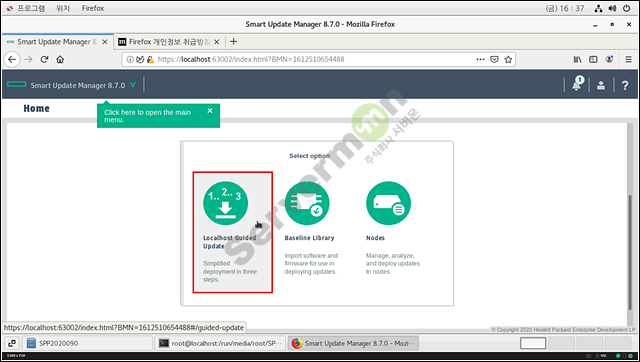Open the 위치 menu
The height and width of the screenshot is (362, 640).
click(x=63, y=8)
